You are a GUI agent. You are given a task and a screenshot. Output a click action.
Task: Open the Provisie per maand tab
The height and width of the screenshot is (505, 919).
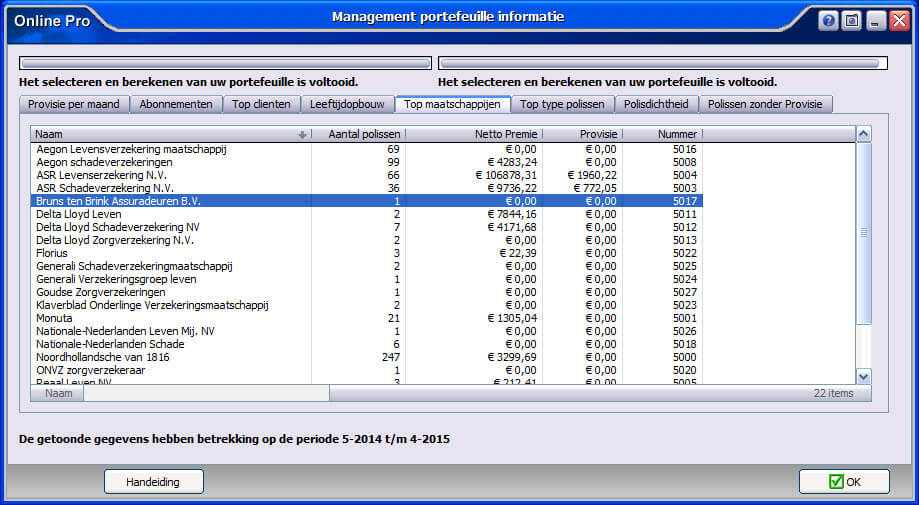pos(74,104)
